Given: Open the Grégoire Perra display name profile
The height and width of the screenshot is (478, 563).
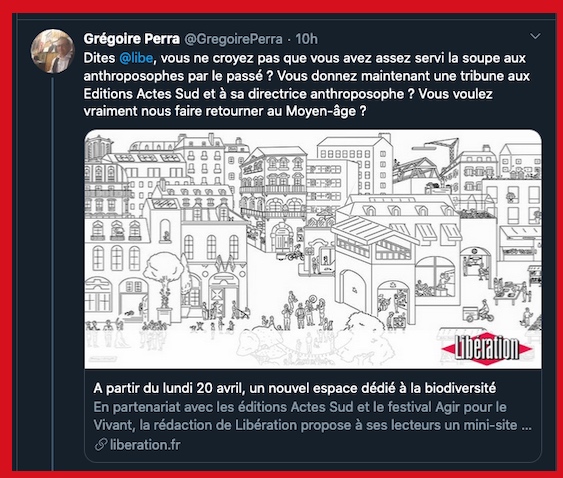Looking at the screenshot, I should click(x=131, y=39).
